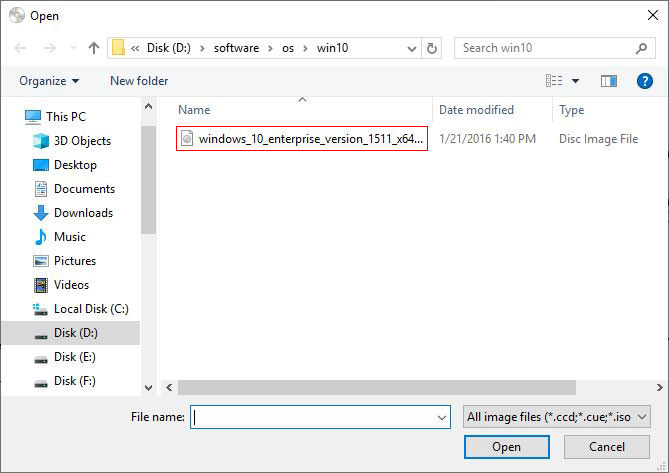669x473 pixels.
Task: Open Local Disk (C:)
Action: pos(91,308)
